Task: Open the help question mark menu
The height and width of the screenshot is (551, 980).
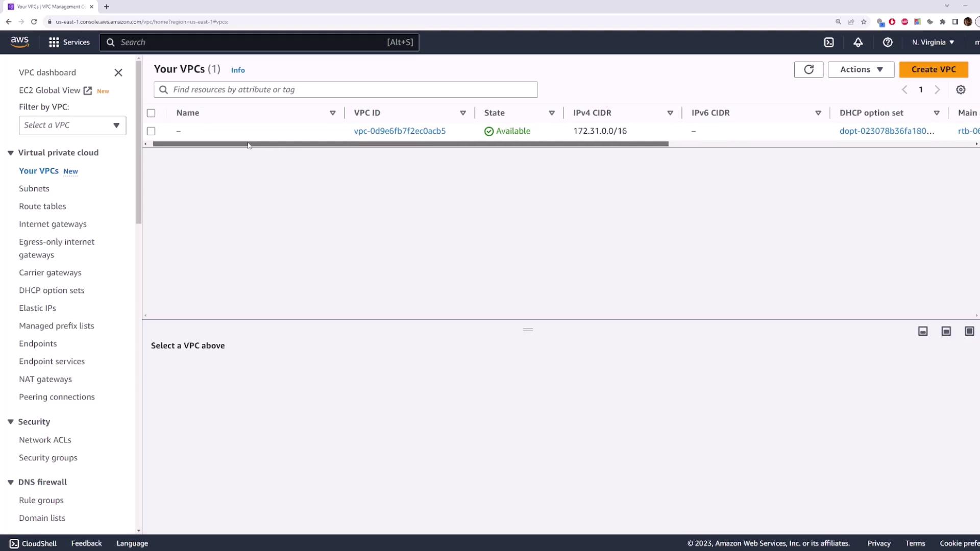Action: [x=888, y=42]
